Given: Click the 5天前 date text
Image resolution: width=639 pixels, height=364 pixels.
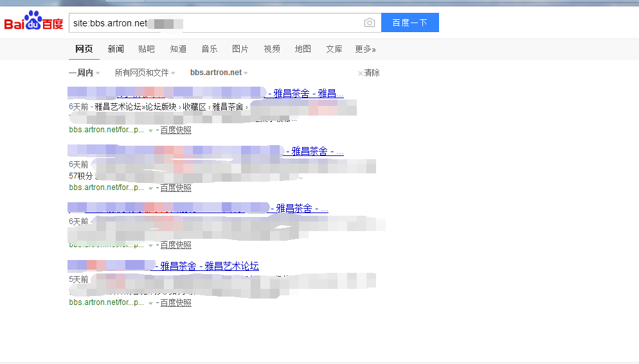Looking at the screenshot, I should point(78,279).
